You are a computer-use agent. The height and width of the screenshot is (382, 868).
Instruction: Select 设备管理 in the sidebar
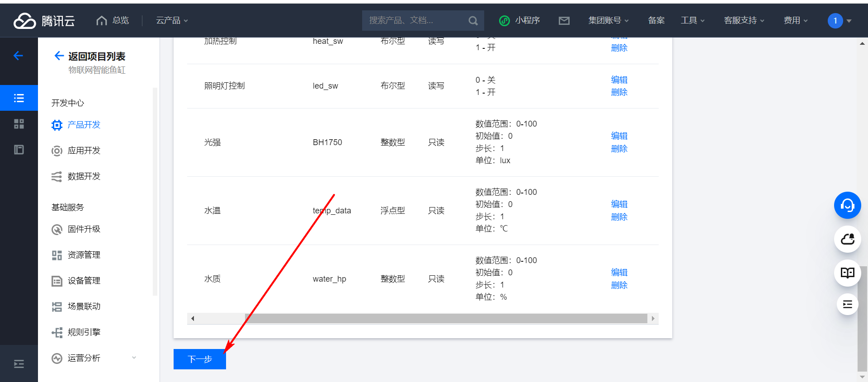click(x=84, y=281)
